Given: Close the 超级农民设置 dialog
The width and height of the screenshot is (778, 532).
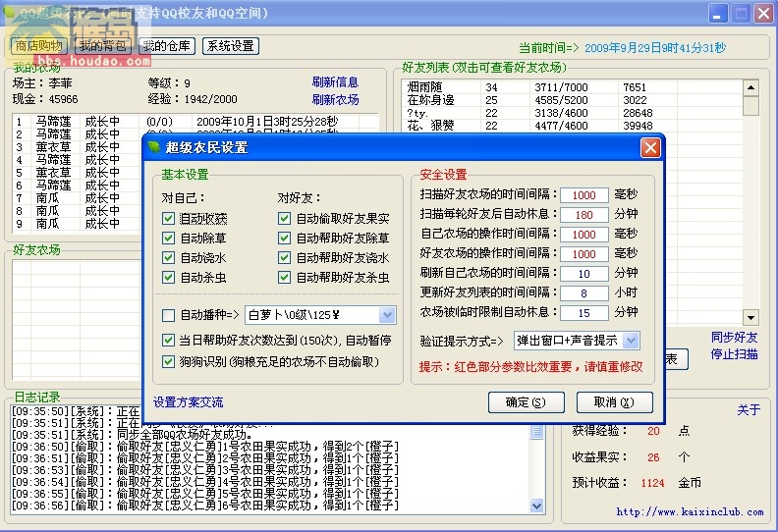Looking at the screenshot, I should (x=650, y=147).
